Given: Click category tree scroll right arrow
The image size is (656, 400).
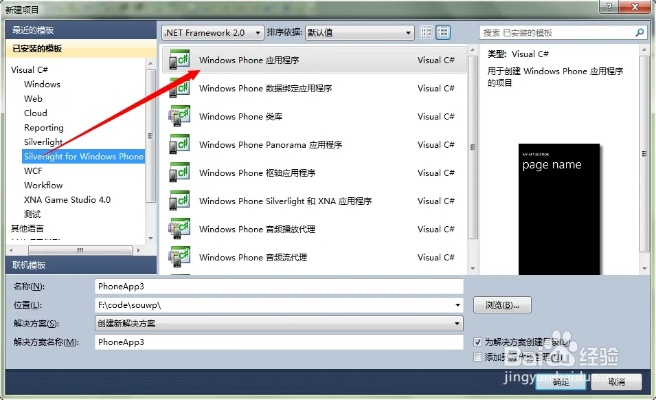Looking at the screenshot, I should 138,250.
